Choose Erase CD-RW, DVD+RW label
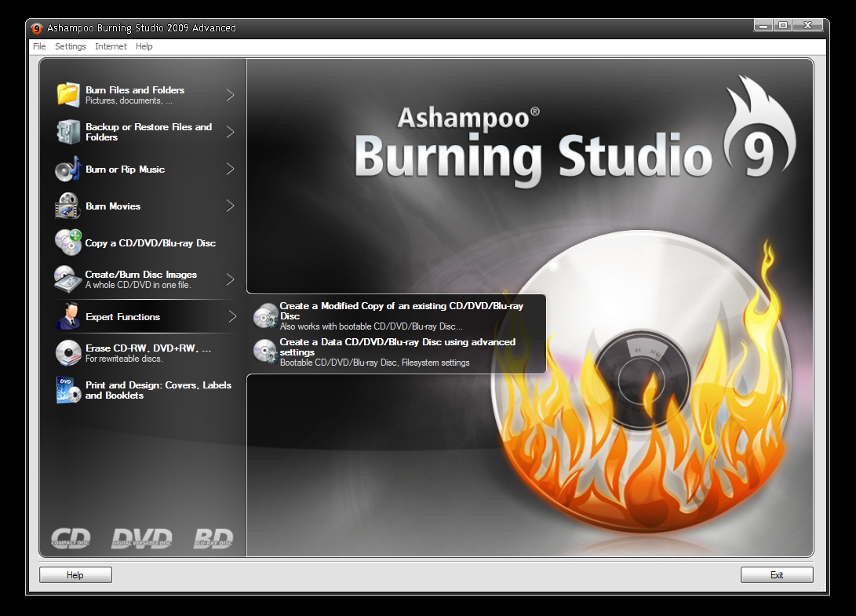 [148, 348]
